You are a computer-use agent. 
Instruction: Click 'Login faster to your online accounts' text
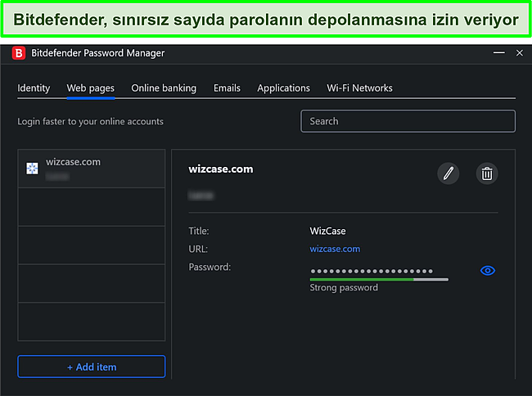90,122
